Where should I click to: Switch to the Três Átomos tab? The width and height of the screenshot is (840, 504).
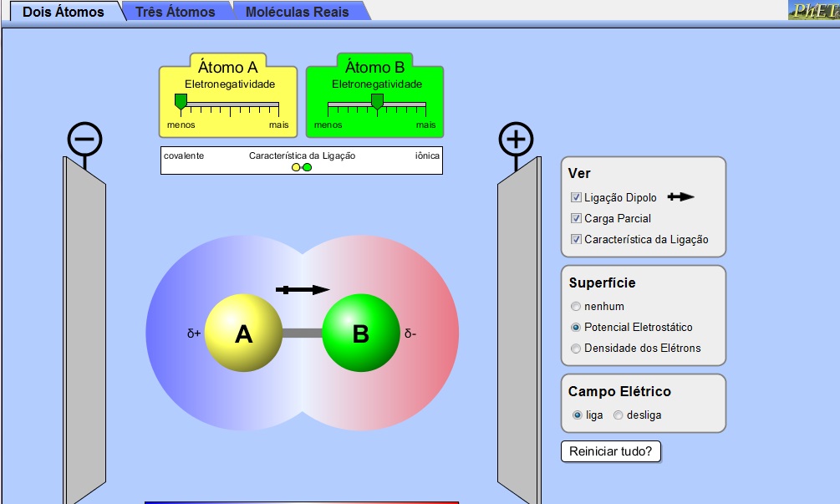coord(176,12)
